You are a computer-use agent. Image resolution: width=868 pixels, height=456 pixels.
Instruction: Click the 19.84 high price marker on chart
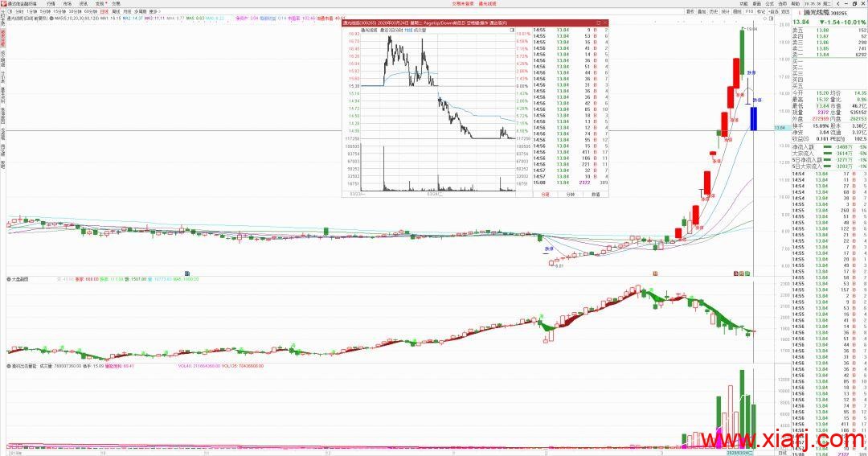pyautogui.click(x=751, y=29)
